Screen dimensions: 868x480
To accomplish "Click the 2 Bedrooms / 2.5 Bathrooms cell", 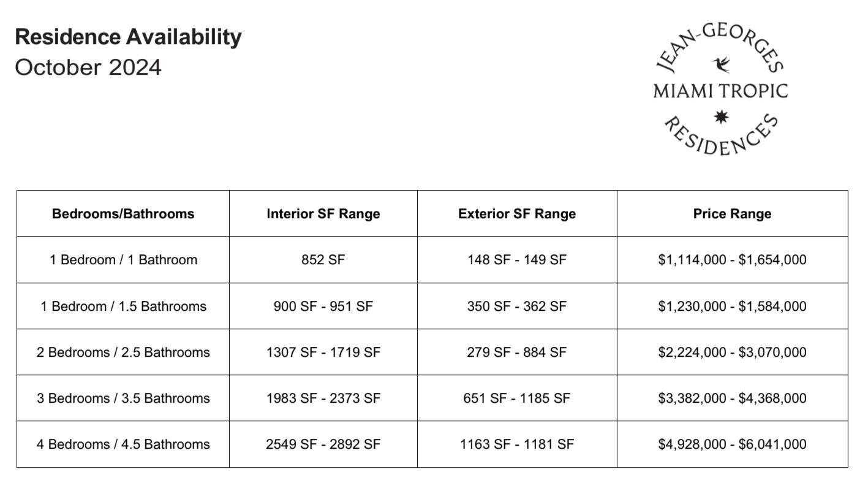I will 123,352.
